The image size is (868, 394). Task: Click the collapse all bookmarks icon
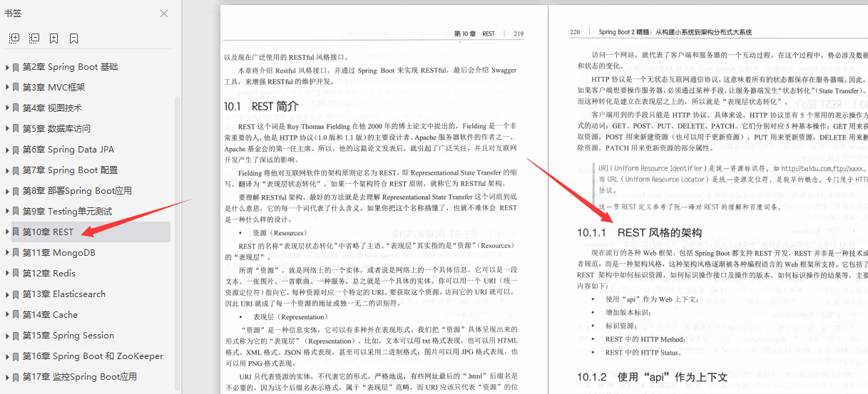pos(34,38)
